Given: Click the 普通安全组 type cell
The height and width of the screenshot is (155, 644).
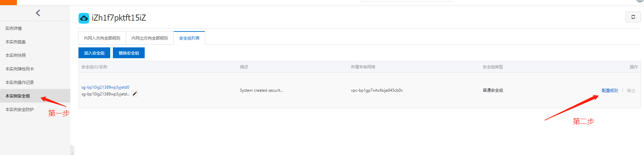Looking at the screenshot, I should (x=493, y=90).
